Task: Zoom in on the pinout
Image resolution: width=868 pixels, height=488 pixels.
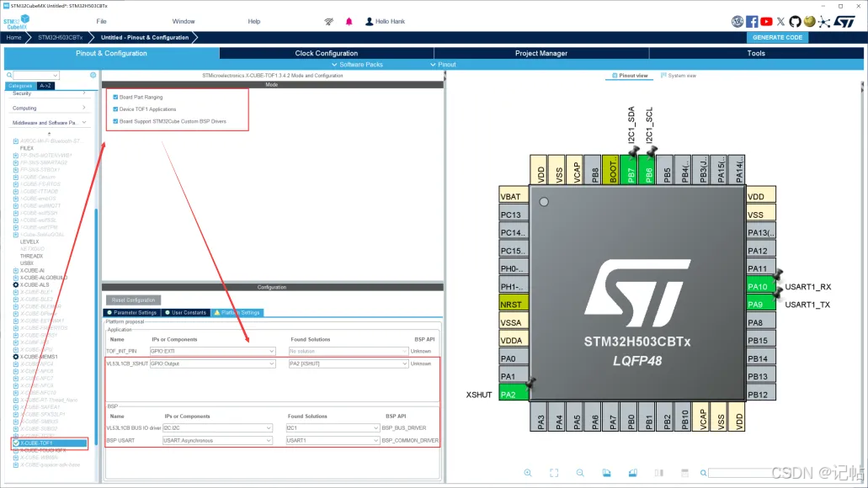Action: [528, 473]
